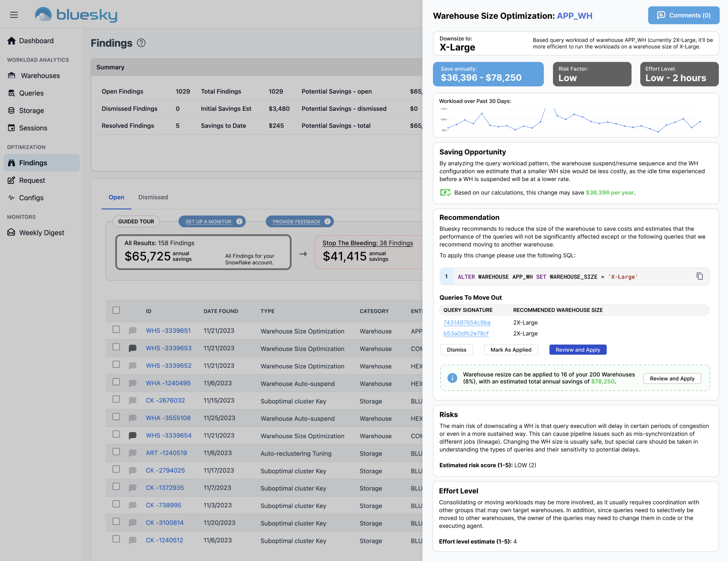Copy the ALTER WAREHOUSE SQL snippet

[x=699, y=276]
